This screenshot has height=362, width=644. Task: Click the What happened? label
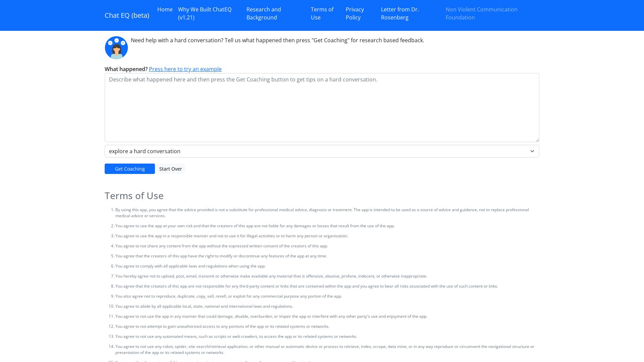click(126, 69)
